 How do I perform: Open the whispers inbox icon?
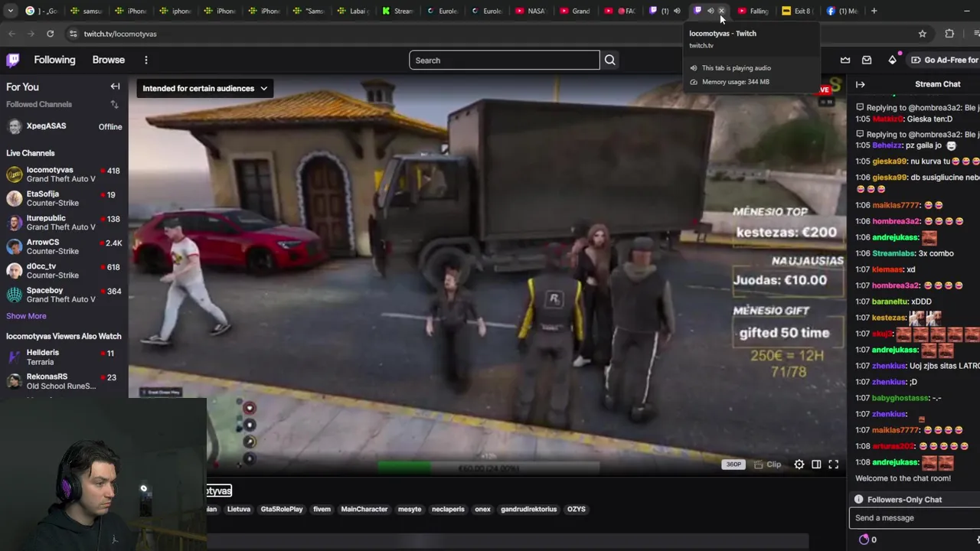(x=867, y=60)
